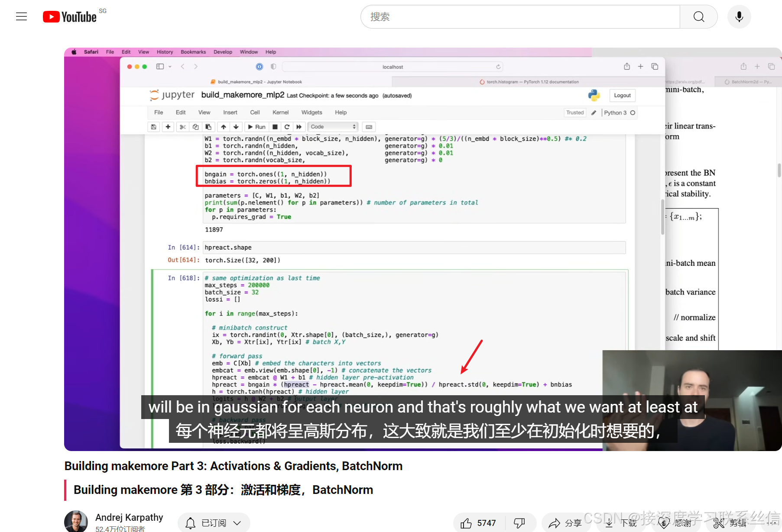Viewport: 782px width, 532px height.
Task: Switch to torch.histogram PyTorch documentation tab
Action: click(529, 82)
